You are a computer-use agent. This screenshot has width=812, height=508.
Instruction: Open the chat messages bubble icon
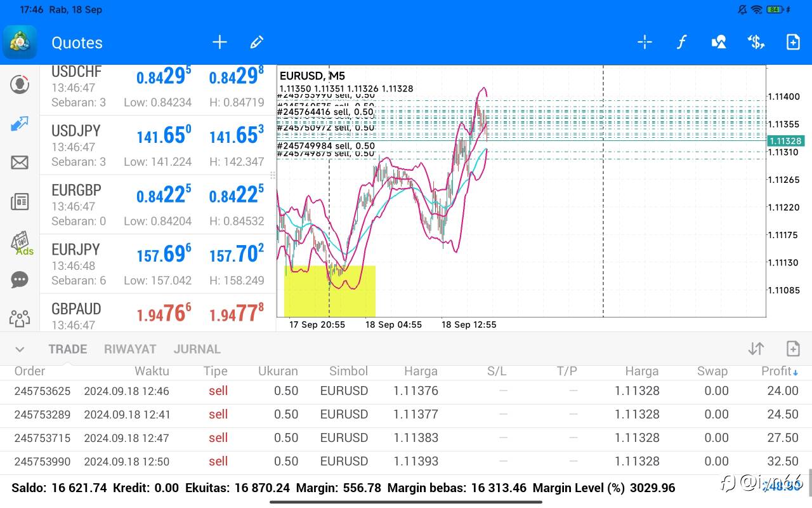click(x=20, y=279)
